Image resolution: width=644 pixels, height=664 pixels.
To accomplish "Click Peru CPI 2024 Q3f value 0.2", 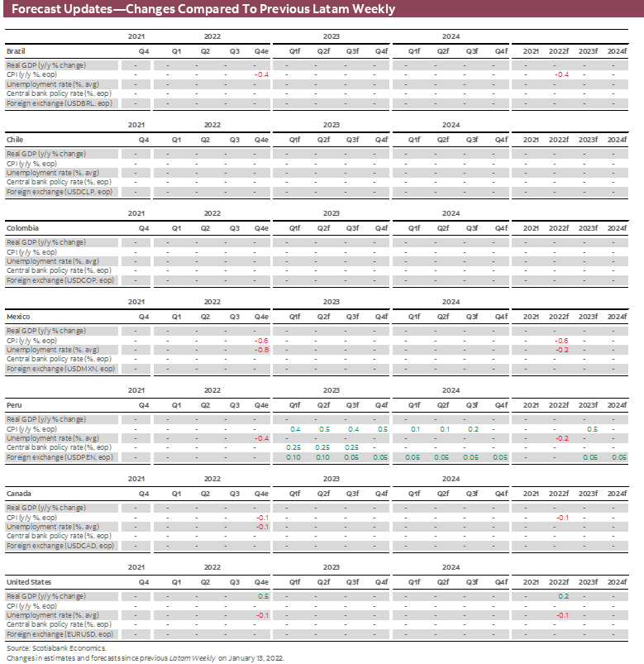I will click(474, 429).
